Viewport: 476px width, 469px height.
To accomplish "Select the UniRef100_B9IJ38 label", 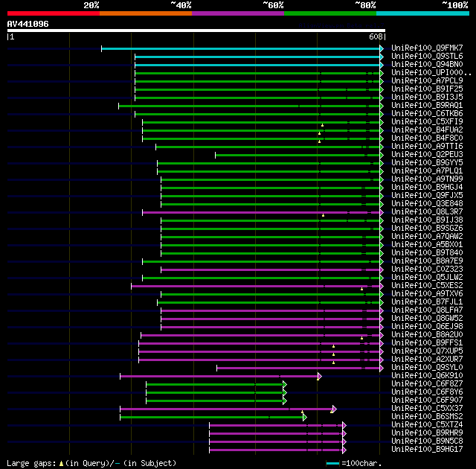I will tap(427, 220).
